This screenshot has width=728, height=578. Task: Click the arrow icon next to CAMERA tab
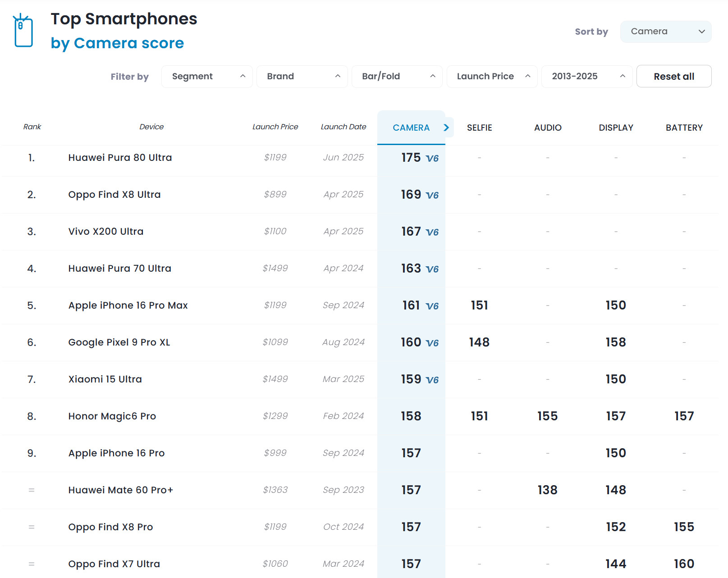coord(446,127)
